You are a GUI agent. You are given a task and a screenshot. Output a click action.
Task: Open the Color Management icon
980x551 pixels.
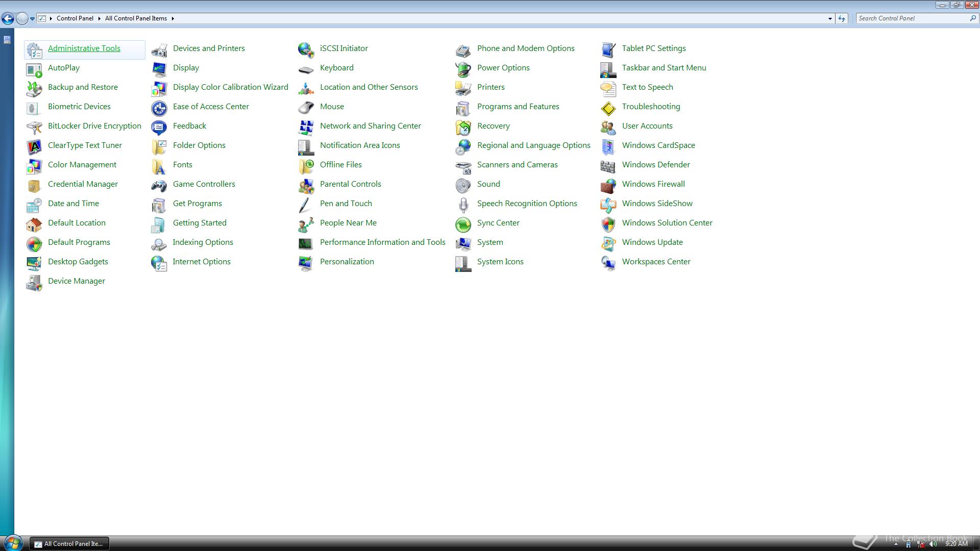34,166
